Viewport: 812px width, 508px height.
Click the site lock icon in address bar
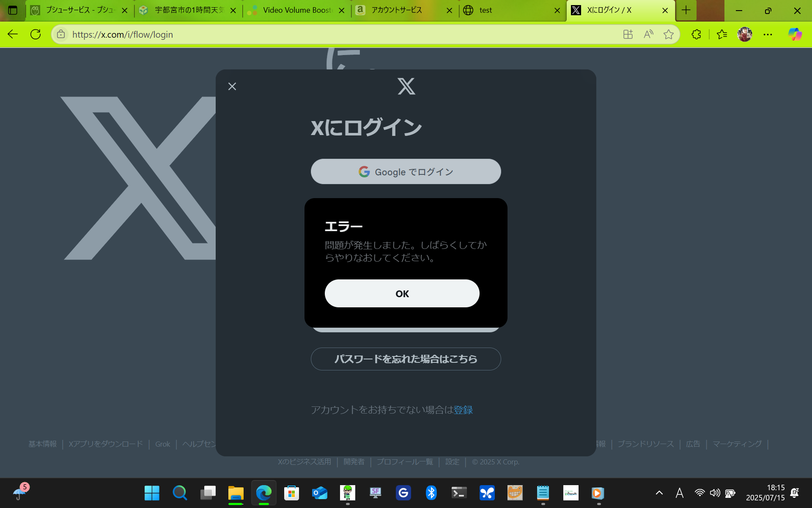(x=61, y=34)
